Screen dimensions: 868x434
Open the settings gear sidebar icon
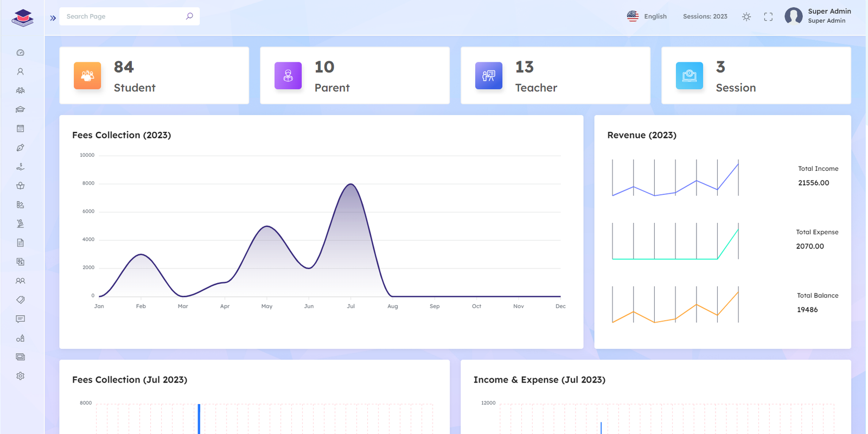point(21,376)
